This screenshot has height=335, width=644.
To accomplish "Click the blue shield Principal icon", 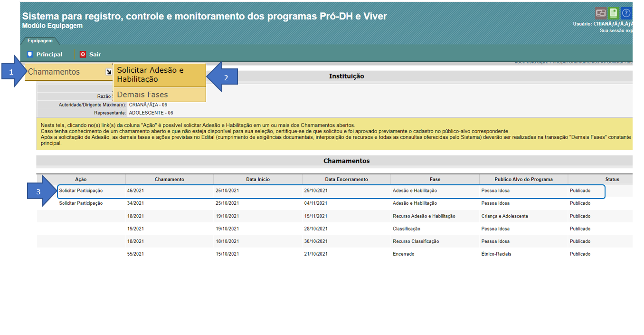I will tap(30, 54).
